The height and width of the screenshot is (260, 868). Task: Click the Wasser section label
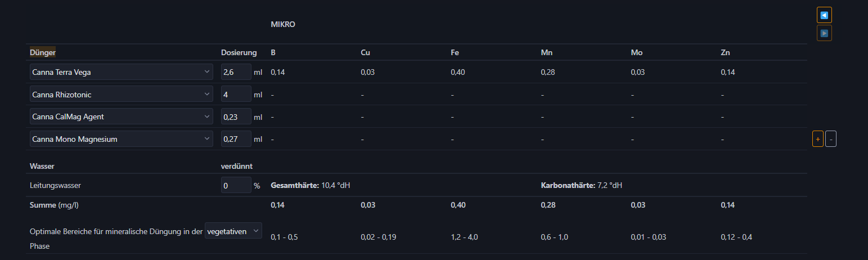(x=42, y=166)
